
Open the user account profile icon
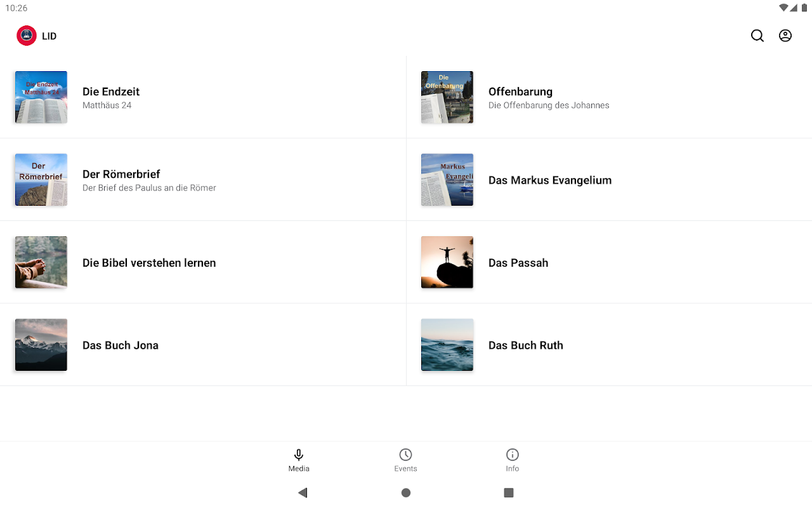point(785,36)
